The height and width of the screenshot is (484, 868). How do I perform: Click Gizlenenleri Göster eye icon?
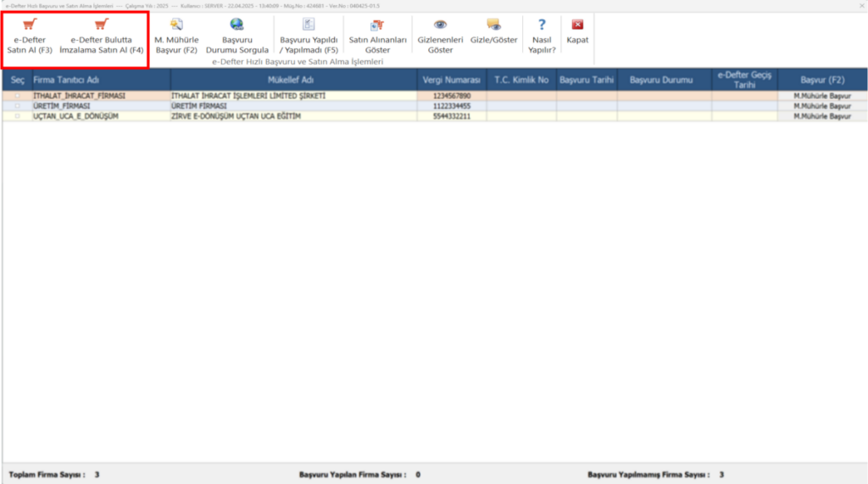tap(440, 25)
